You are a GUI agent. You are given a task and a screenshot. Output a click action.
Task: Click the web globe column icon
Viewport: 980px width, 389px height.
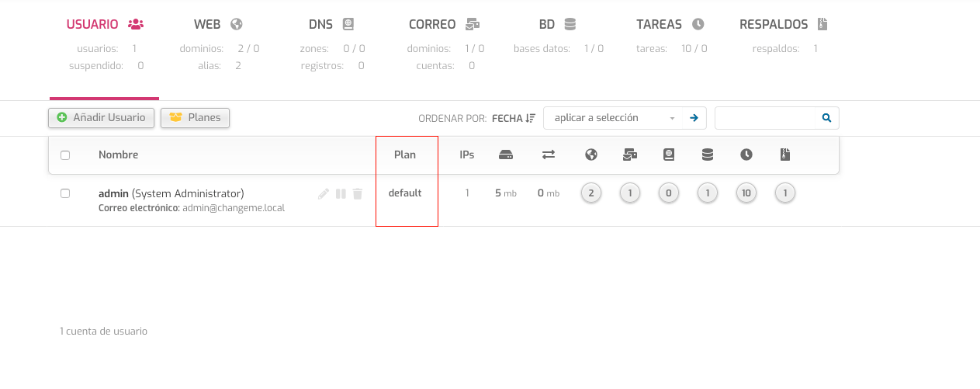point(591,155)
